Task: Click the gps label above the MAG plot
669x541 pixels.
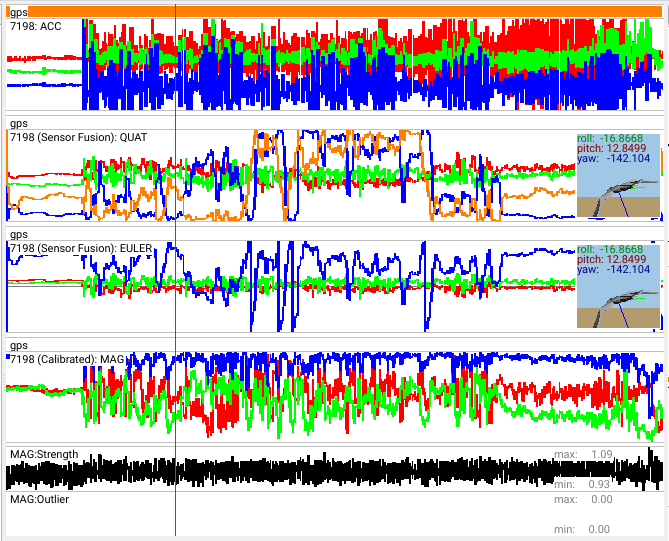Action: click(x=18, y=345)
